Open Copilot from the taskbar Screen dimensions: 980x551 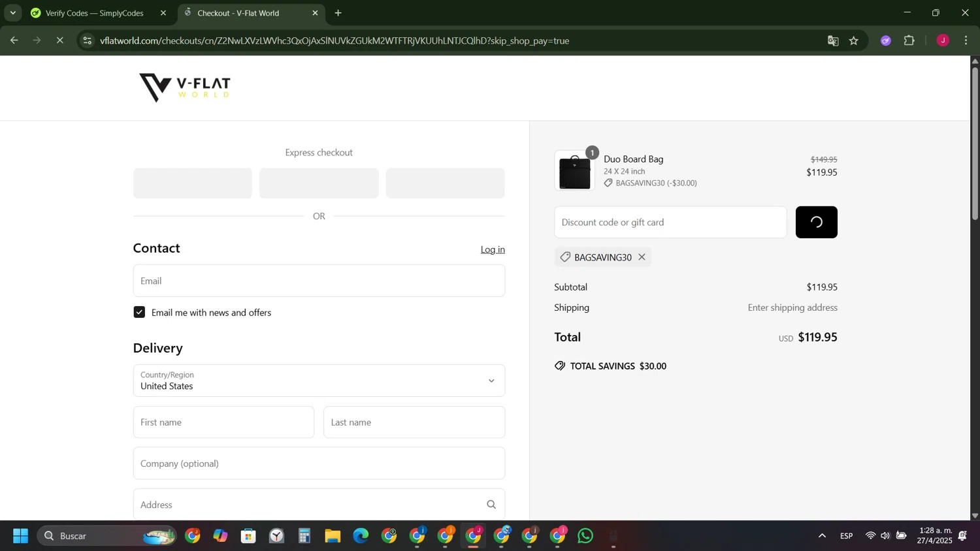220,536
